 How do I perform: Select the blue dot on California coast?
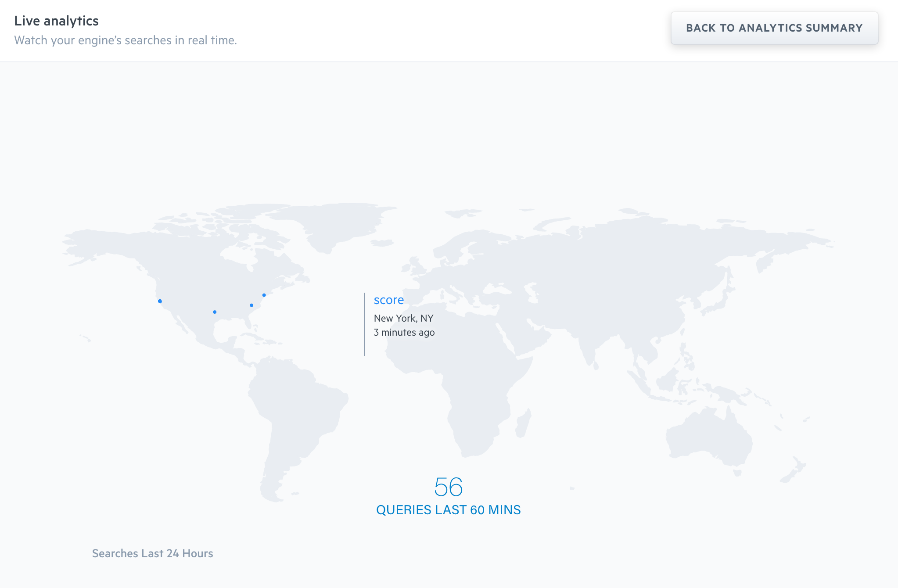point(160,301)
